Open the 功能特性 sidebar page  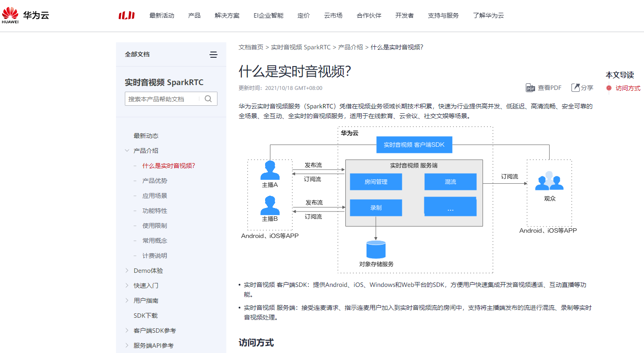tap(155, 211)
